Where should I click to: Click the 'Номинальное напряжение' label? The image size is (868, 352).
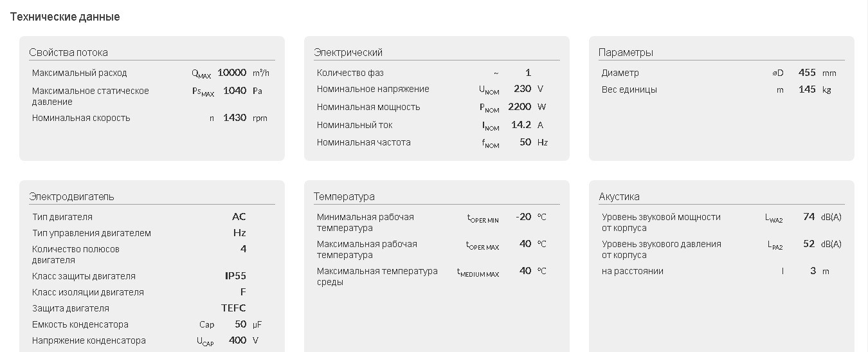pyautogui.click(x=373, y=89)
